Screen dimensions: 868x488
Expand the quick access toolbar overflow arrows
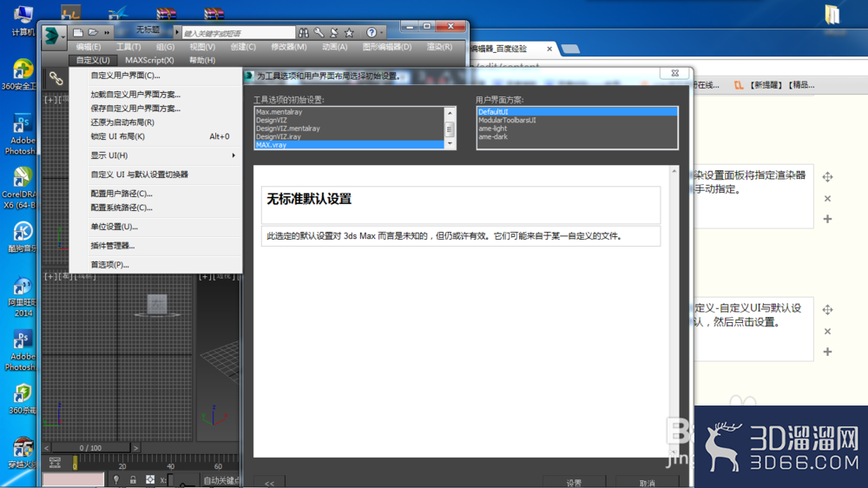(x=107, y=33)
